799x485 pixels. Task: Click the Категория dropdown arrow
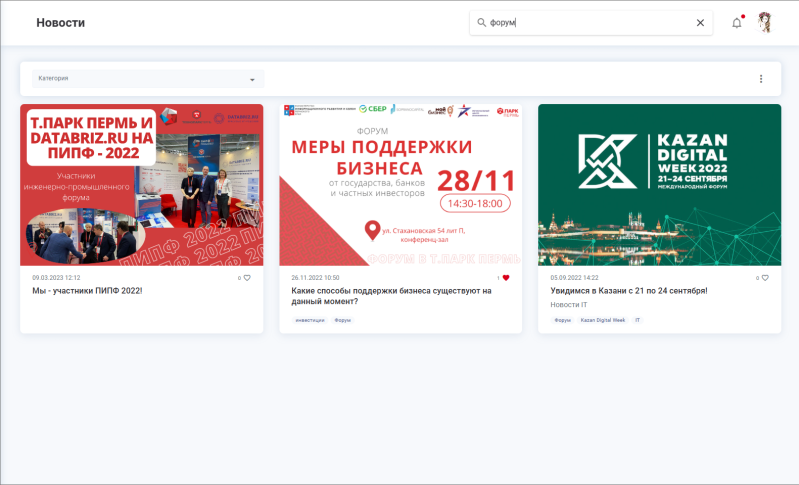[252, 79]
